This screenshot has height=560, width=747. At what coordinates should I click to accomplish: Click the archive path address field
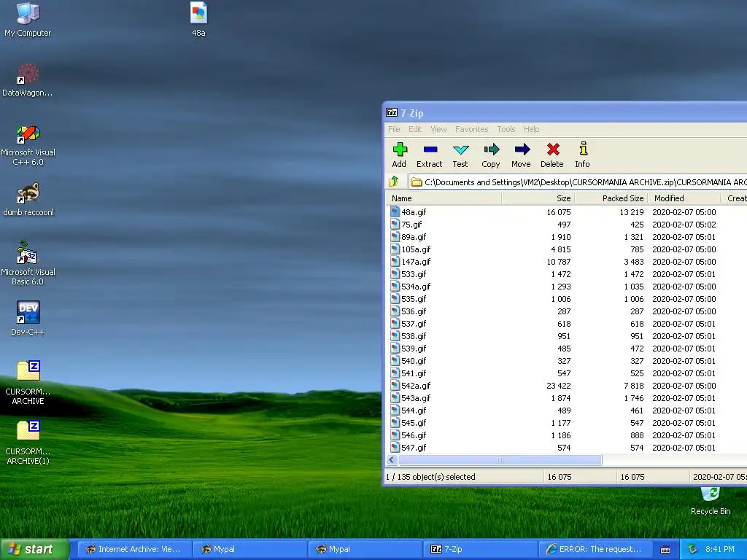point(578,182)
